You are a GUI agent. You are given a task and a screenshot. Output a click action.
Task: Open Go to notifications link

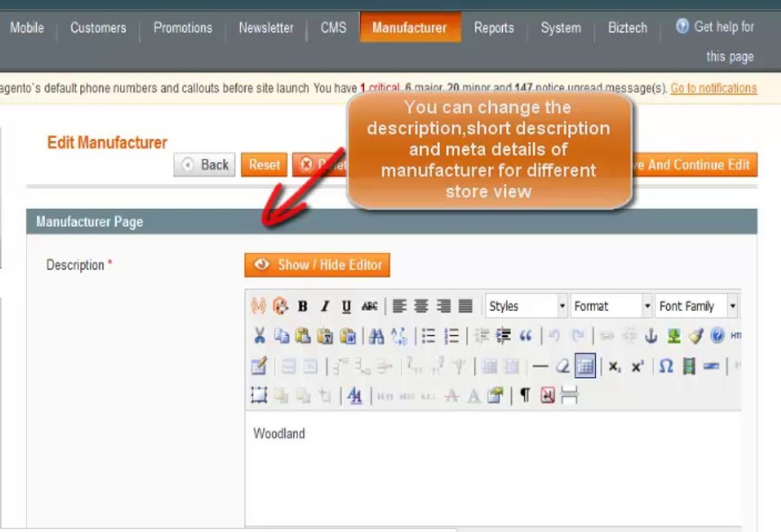[x=714, y=88]
